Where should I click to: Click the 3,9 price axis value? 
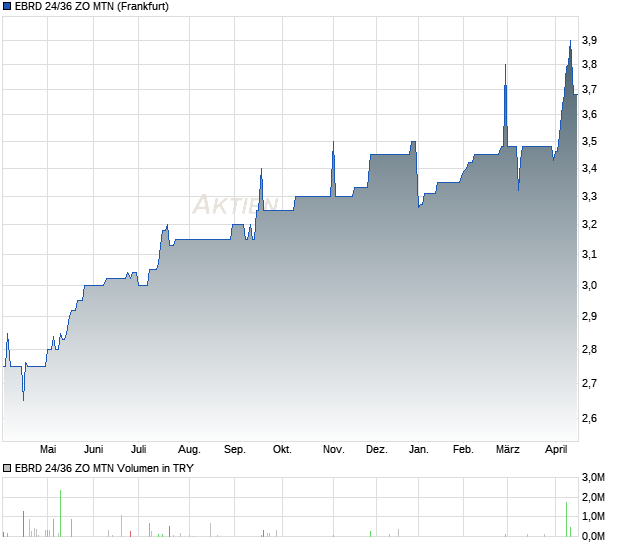pos(589,40)
